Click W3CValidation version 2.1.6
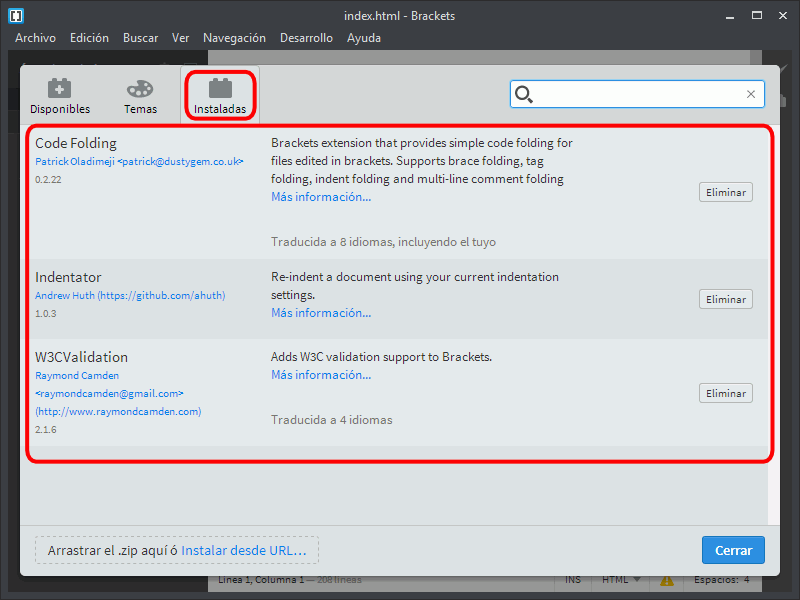 (45, 430)
